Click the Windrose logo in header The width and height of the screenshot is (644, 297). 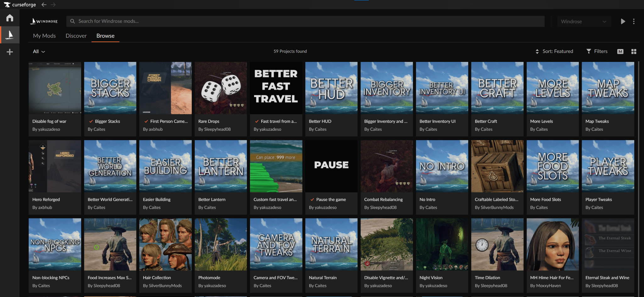pos(44,21)
